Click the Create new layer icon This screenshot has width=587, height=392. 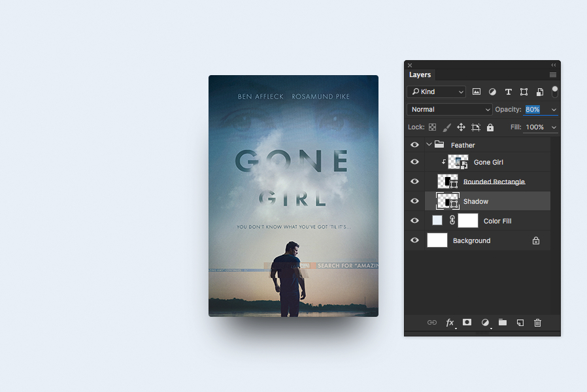tap(520, 322)
